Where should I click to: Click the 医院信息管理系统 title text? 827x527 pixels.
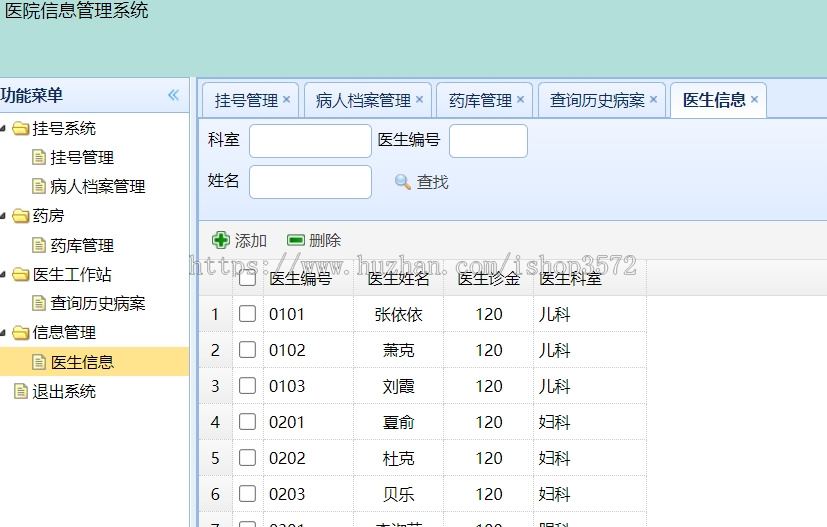(77, 11)
